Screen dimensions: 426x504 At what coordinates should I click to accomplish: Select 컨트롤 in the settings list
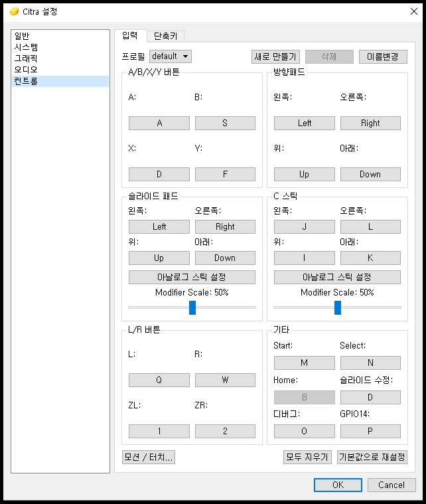(x=60, y=81)
